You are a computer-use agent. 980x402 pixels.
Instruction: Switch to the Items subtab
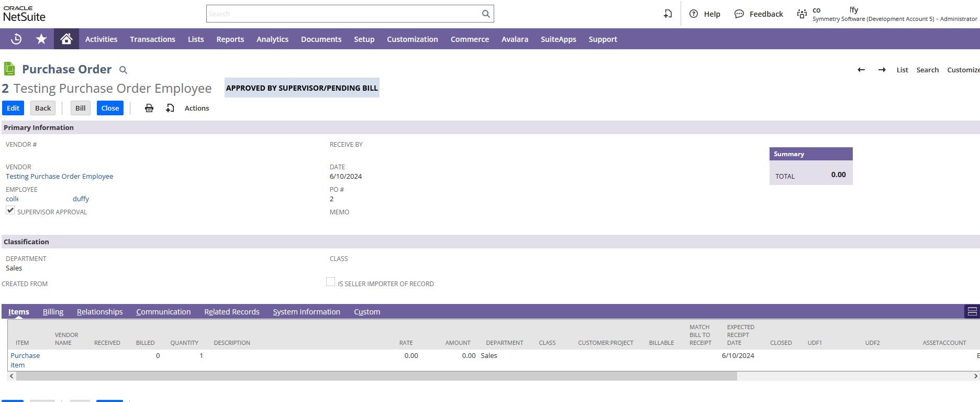(19, 311)
